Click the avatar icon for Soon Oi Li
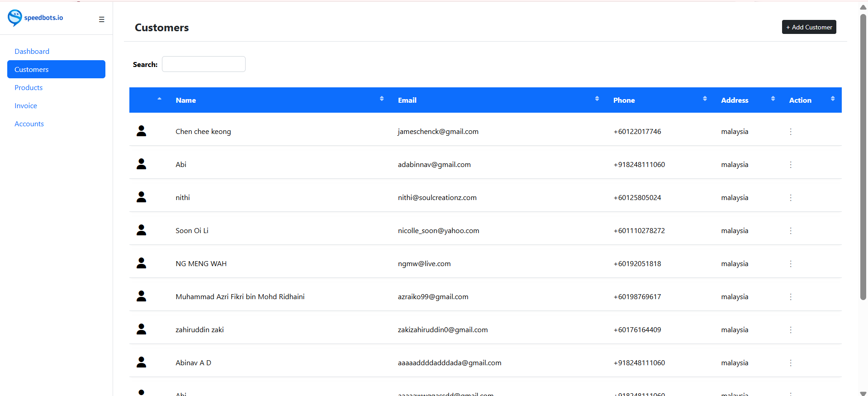868x396 pixels. point(142,230)
